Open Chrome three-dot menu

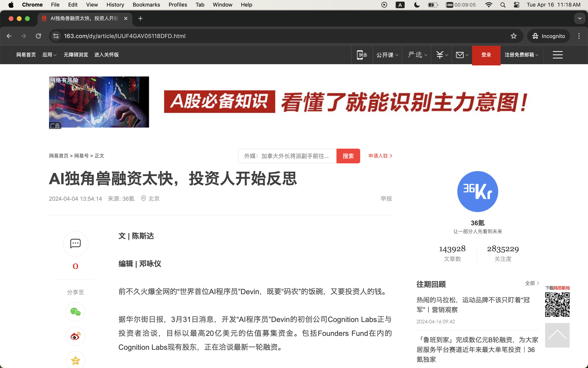click(579, 36)
